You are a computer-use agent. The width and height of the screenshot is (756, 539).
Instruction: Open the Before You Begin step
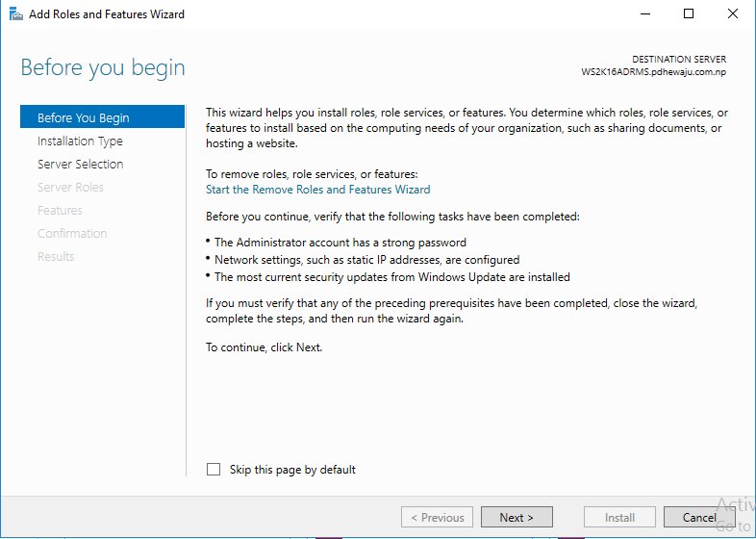tap(102, 117)
